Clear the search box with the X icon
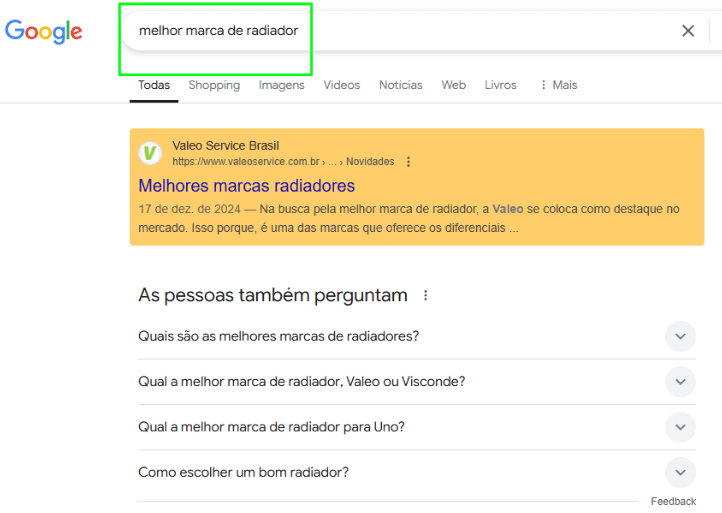 [x=688, y=31]
